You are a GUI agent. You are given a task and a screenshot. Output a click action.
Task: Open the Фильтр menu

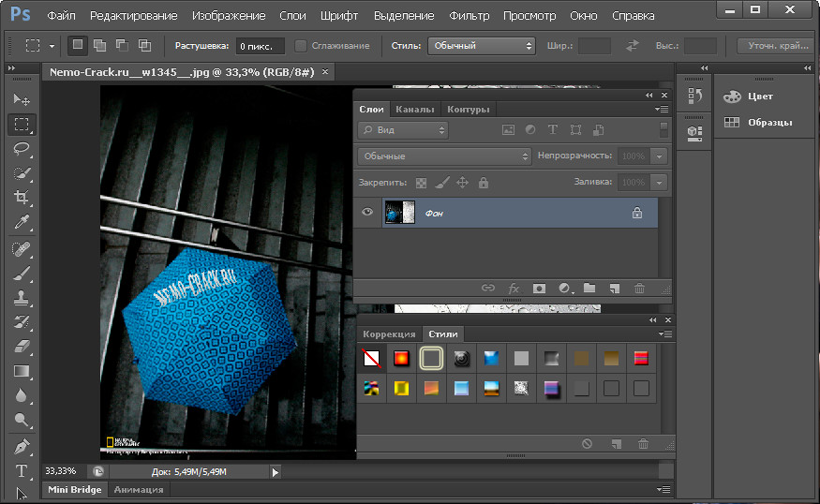point(470,16)
